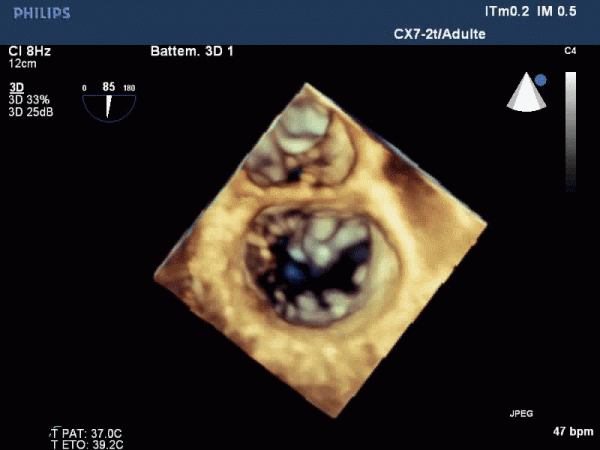Click the 'JPEG' label

521,414
